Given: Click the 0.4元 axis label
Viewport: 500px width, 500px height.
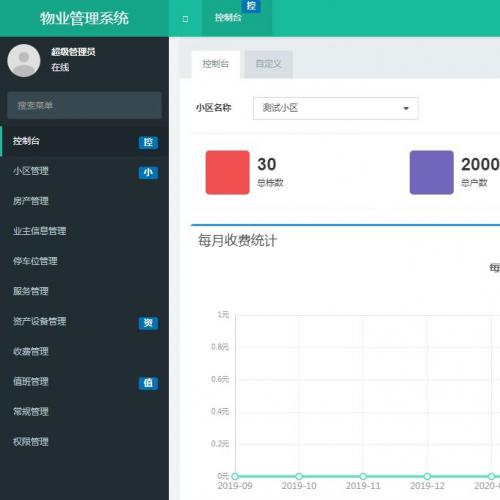Looking at the screenshot, I should click(x=220, y=412).
